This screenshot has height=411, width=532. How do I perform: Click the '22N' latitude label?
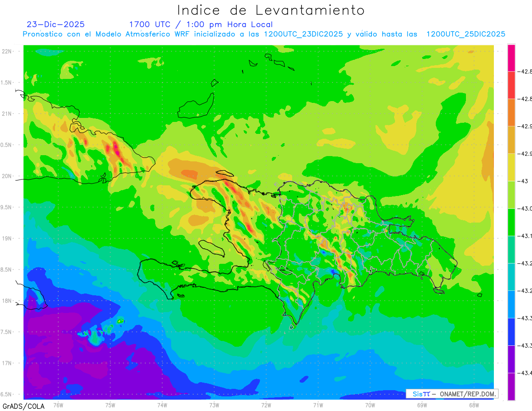click(x=7, y=51)
